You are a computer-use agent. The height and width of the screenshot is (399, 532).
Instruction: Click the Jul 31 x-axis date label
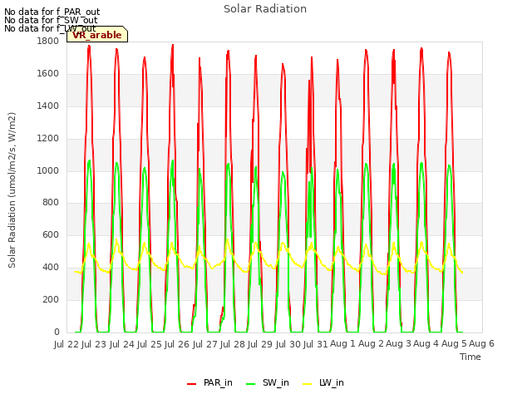tap(316, 344)
